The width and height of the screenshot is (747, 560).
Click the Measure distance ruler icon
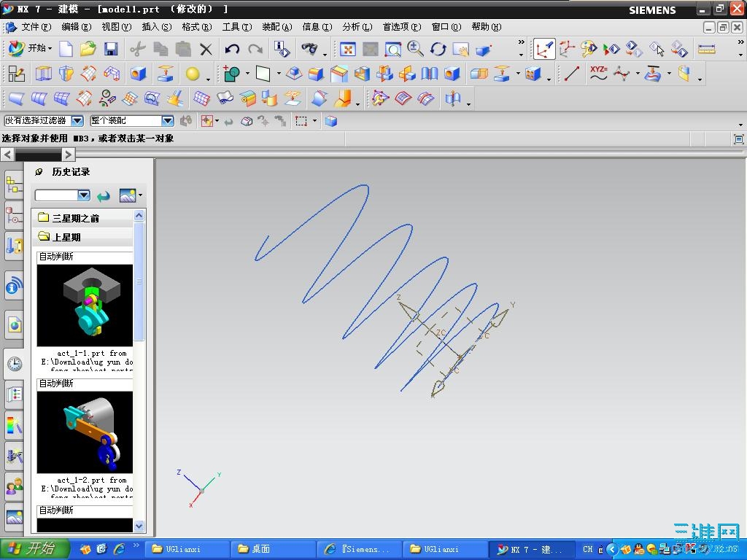click(x=706, y=49)
